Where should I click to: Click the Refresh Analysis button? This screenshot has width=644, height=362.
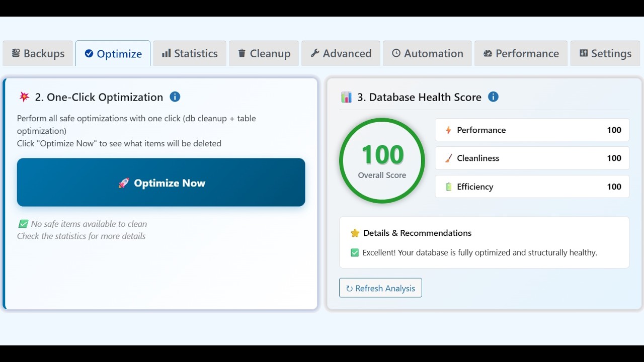point(380,288)
